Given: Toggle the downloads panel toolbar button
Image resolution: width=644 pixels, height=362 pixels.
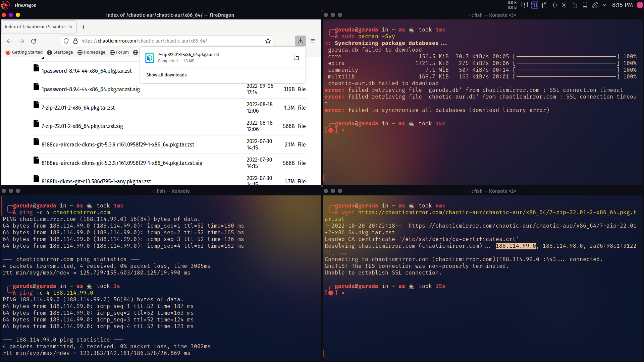Looking at the screenshot, I should (x=300, y=41).
